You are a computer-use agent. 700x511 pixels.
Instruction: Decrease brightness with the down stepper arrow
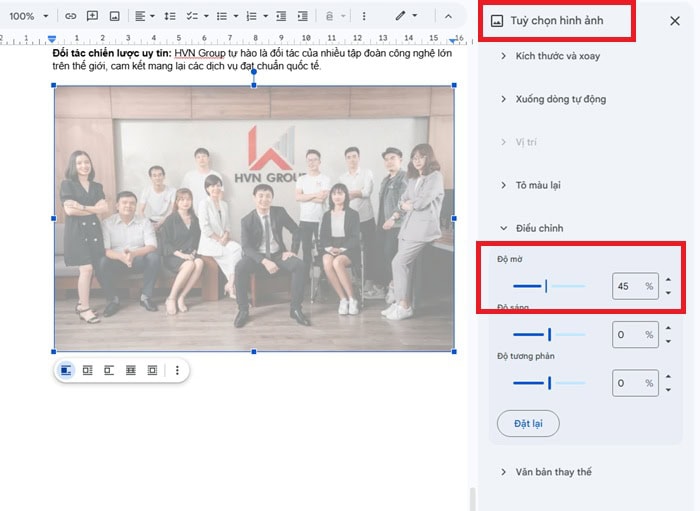pyautogui.click(x=668, y=341)
